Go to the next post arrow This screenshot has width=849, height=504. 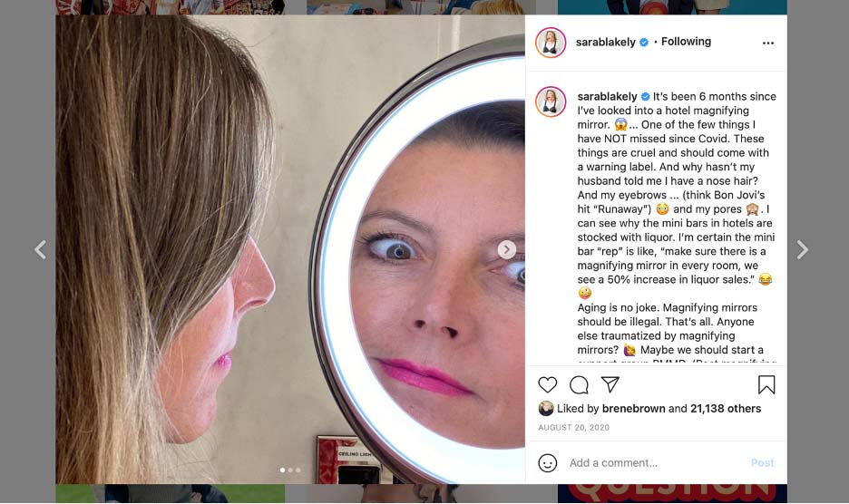(802, 250)
